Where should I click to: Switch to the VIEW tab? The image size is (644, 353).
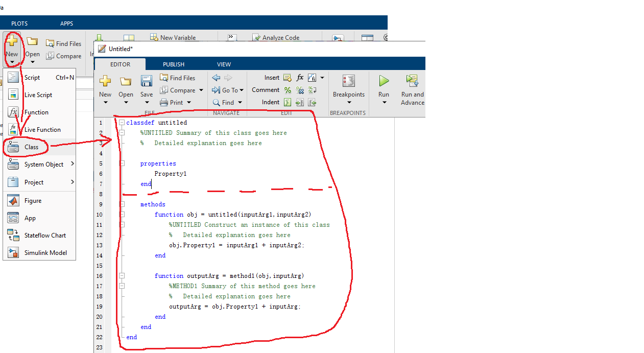tap(224, 64)
